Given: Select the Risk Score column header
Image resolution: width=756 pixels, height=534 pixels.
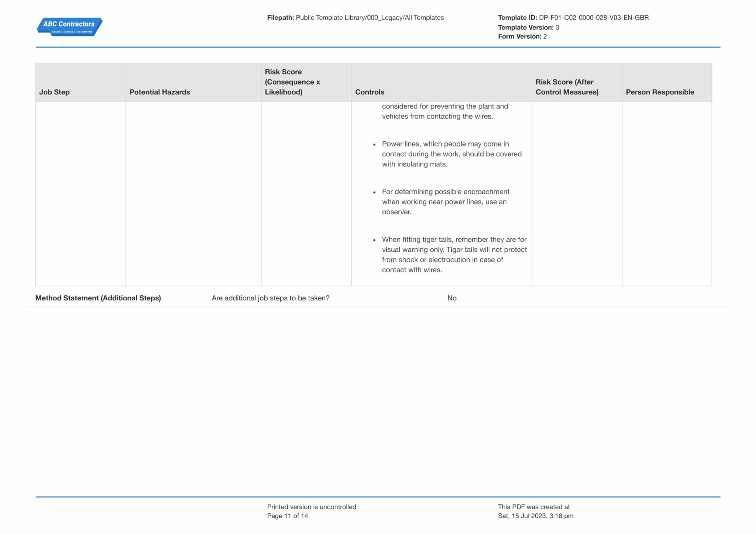Looking at the screenshot, I should (x=293, y=82).
